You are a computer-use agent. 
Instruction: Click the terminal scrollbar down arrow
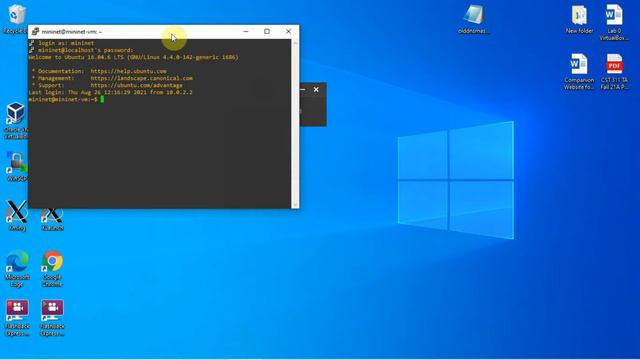pos(295,204)
